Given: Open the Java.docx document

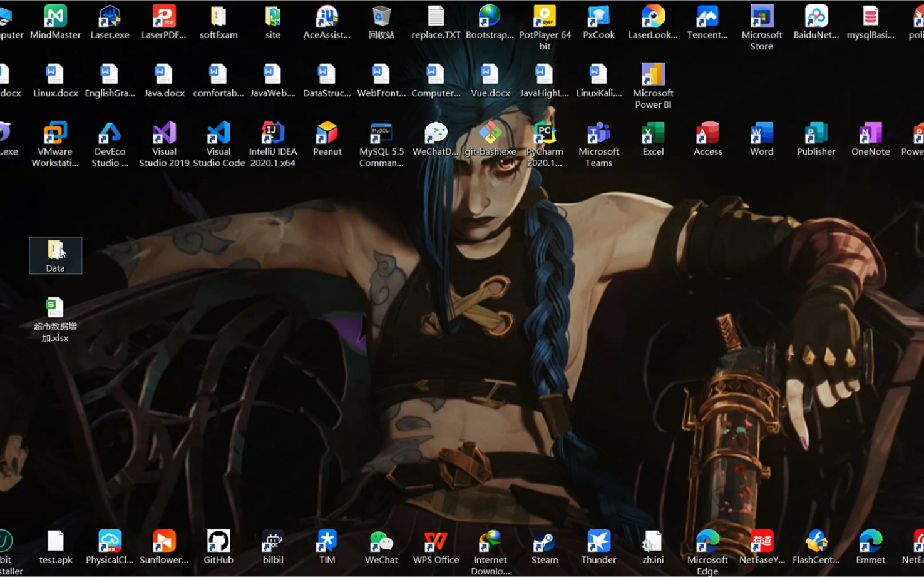Looking at the screenshot, I should point(164,80).
